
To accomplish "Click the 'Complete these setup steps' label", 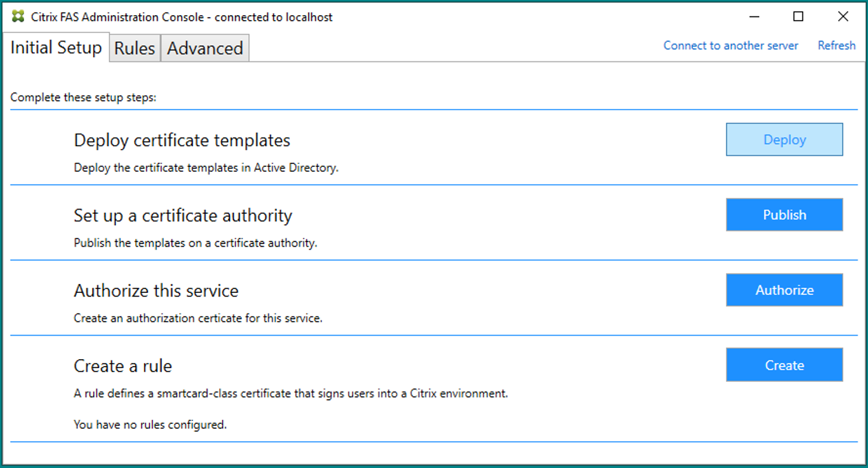I will (83, 97).
